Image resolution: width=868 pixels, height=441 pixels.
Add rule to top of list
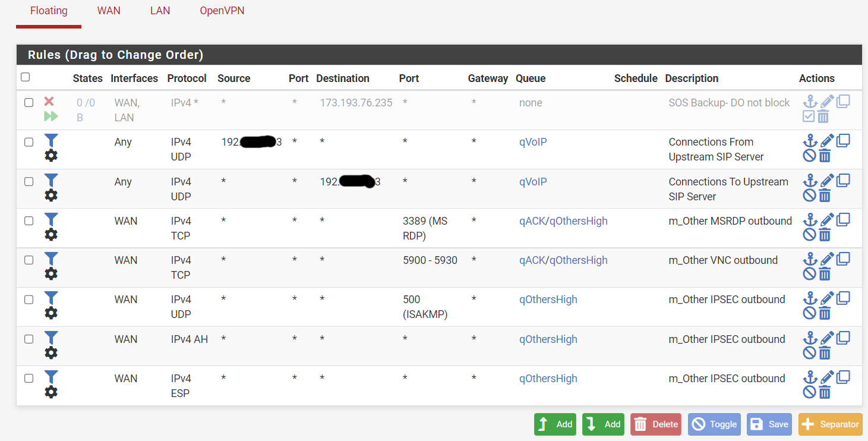tap(555, 424)
